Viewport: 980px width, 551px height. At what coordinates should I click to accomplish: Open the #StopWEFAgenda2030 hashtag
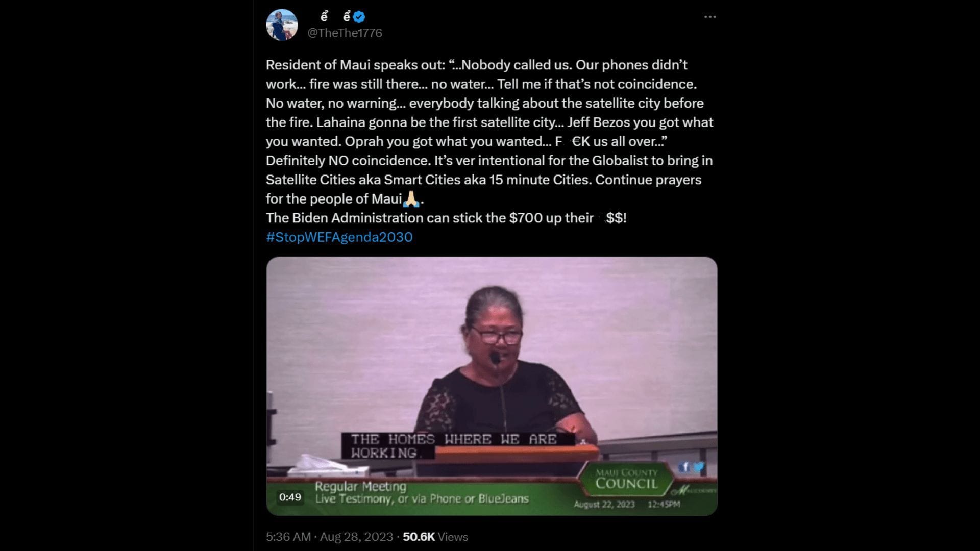339,237
